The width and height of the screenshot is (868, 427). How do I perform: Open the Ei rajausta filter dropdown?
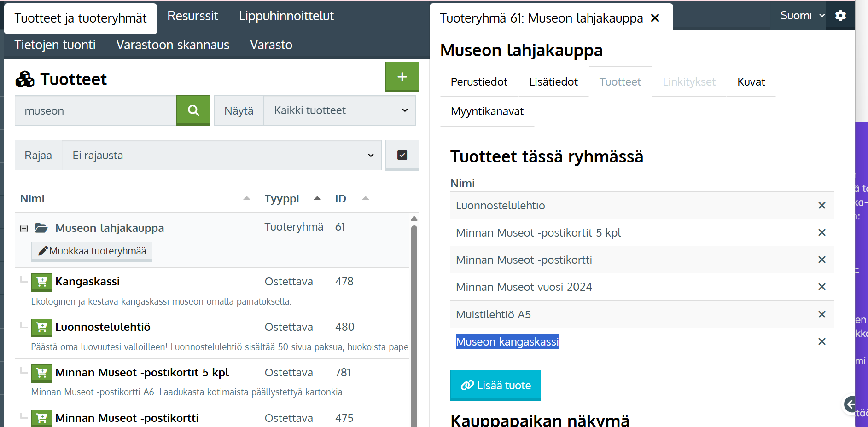point(221,155)
